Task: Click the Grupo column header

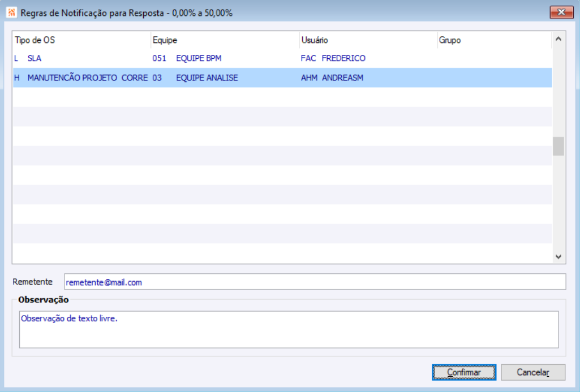Action: [495, 40]
